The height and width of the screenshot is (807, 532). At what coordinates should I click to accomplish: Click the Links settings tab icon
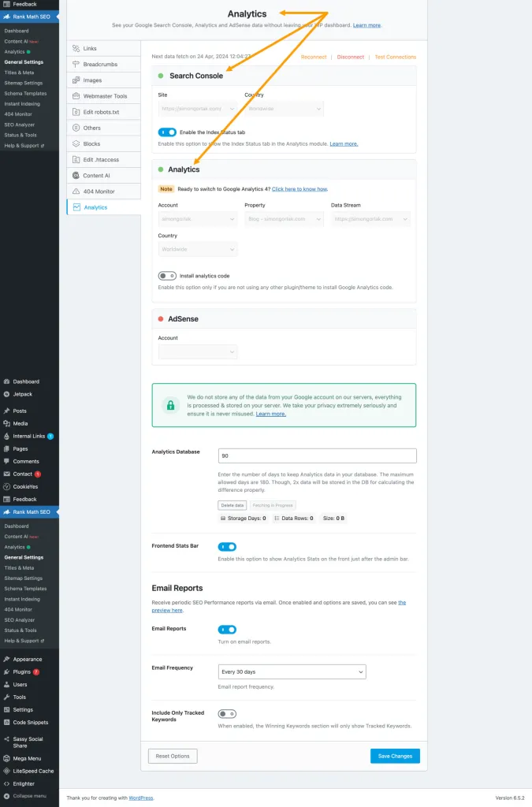(x=76, y=48)
